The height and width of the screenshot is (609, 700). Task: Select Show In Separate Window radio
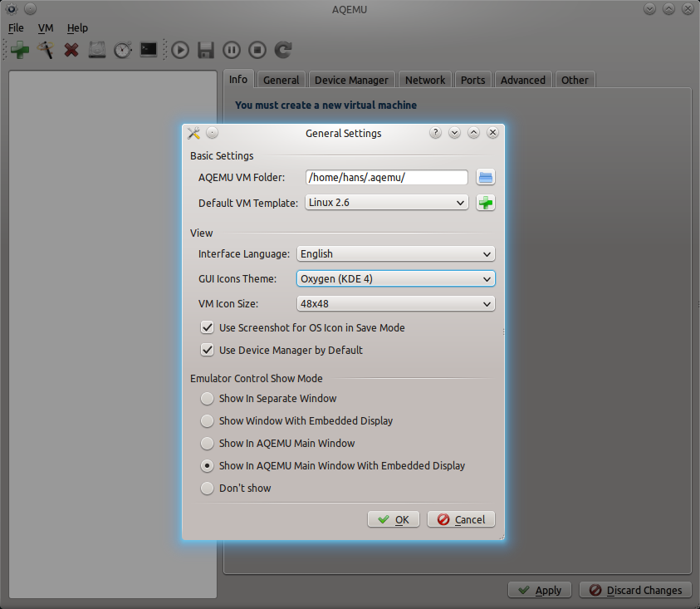[x=207, y=399]
